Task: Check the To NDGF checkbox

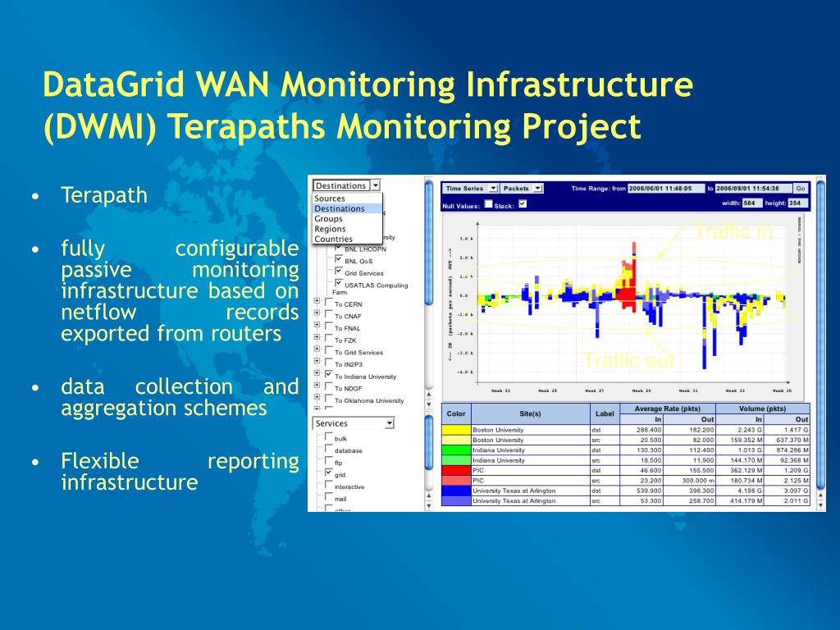Action: tap(328, 387)
